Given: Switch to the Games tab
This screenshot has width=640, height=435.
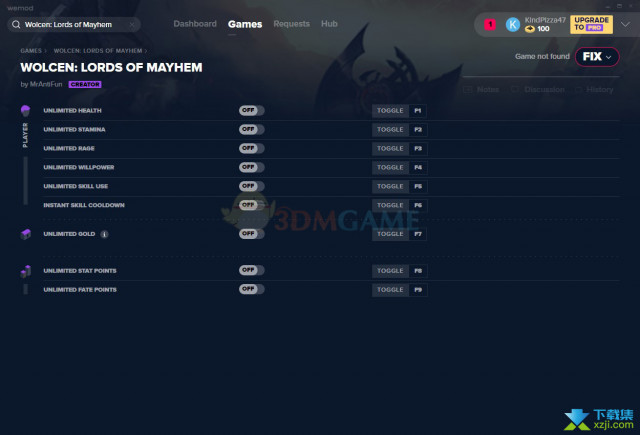Looking at the screenshot, I should [245, 24].
